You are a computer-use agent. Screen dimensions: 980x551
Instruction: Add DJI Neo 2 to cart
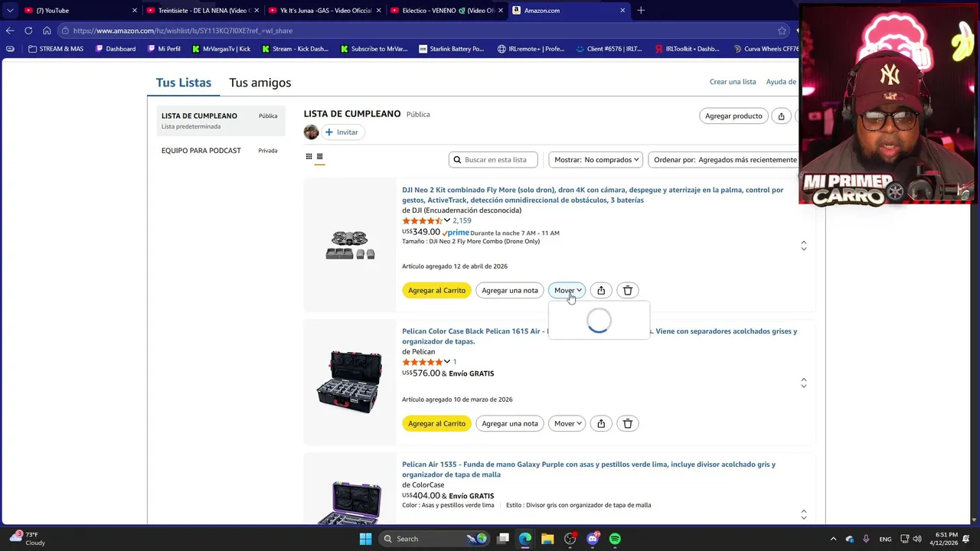(436, 291)
